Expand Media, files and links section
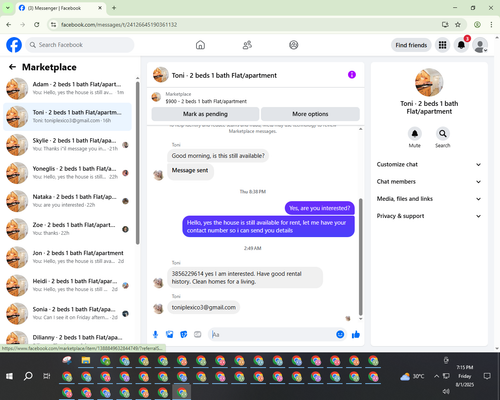This screenshot has width=500, height=400. pyautogui.click(x=429, y=199)
